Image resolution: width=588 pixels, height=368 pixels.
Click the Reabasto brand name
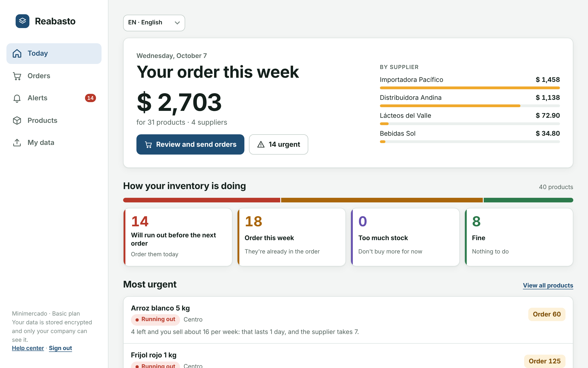click(55, 21)
